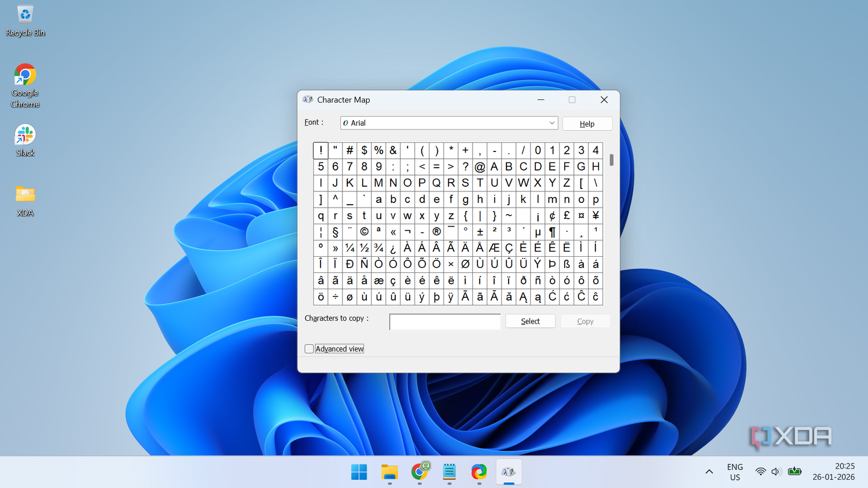The image size is (868, 488).
Task: Select the Ç character
Action: [x=509, y=248]
